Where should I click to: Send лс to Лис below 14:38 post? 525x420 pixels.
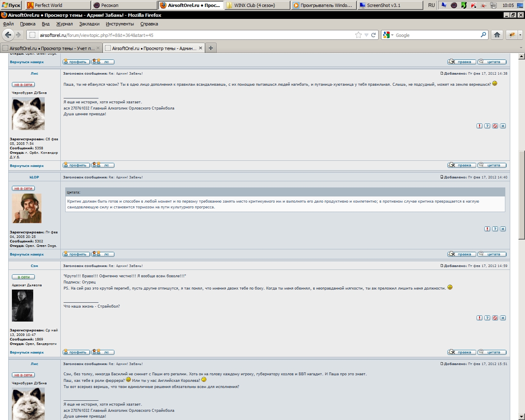tap(103, 165)
